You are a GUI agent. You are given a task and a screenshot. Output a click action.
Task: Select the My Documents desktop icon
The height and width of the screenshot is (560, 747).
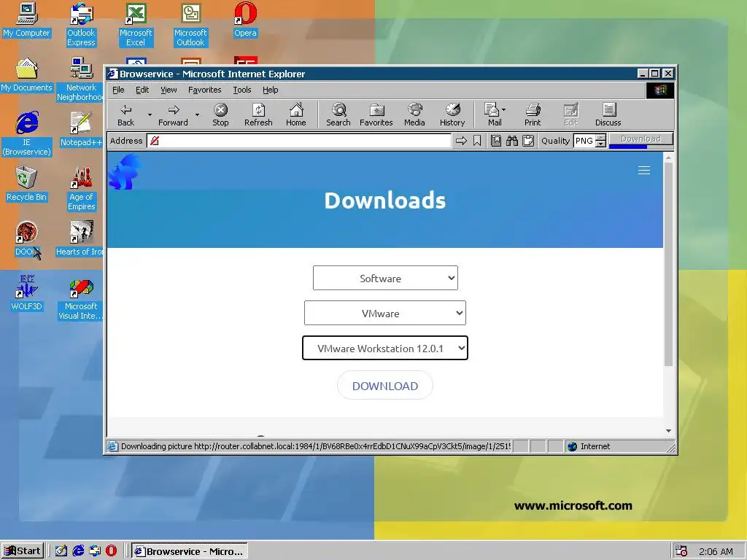pyautogui.click(x=26, y=74)
